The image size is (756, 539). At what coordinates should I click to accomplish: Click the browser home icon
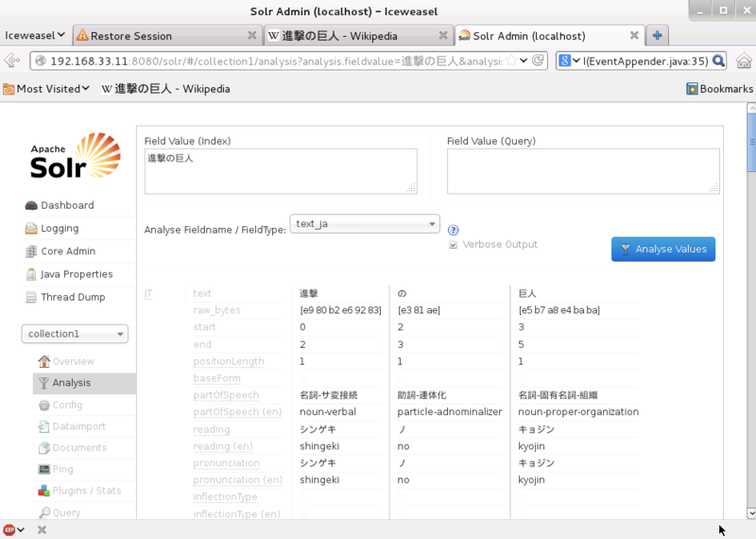tap(744, 61)
